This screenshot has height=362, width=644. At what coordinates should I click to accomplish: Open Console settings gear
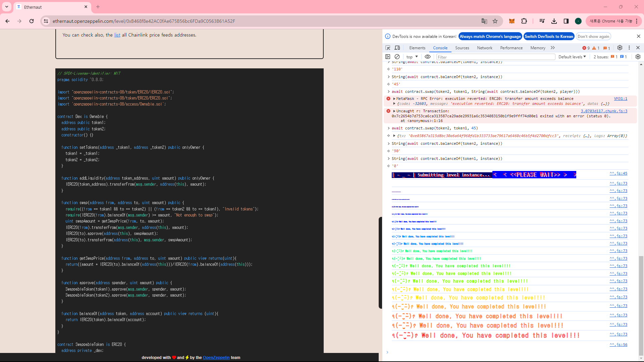click(x=638, y=57)
